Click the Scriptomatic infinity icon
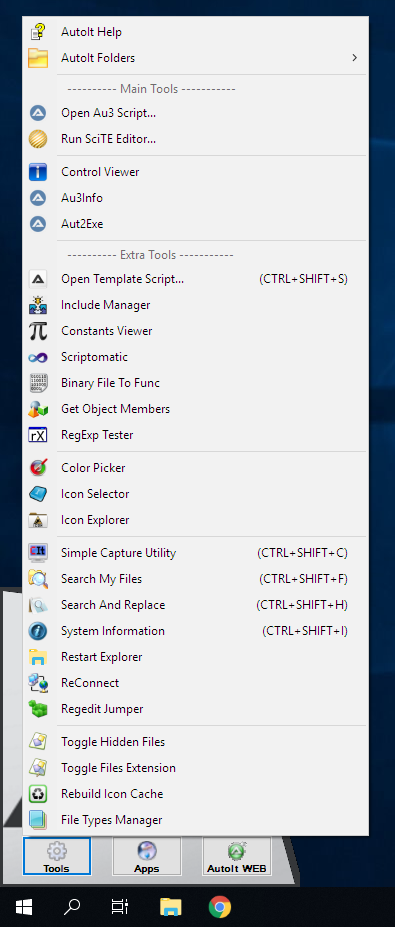 tap(38, 357)
